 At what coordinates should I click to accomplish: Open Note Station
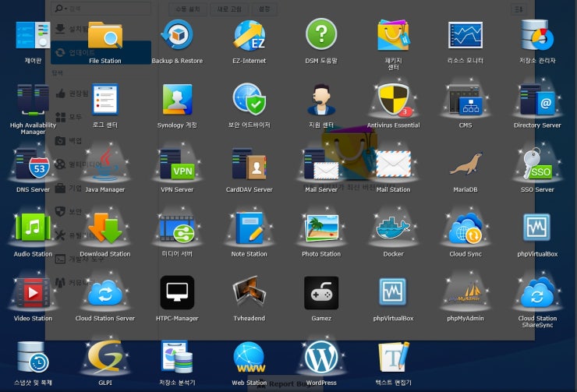250,228
